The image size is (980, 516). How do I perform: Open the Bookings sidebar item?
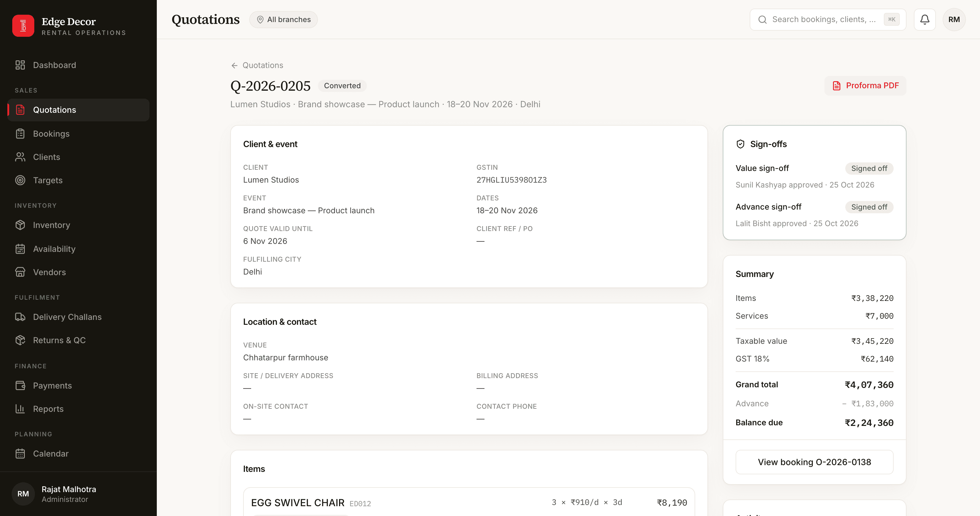point(78,134)
